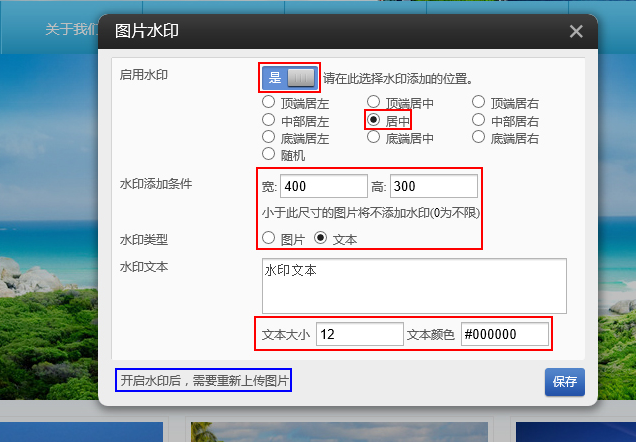Click the 请在此选择水印添加的位置 instruction text

[x=398, y=79]
